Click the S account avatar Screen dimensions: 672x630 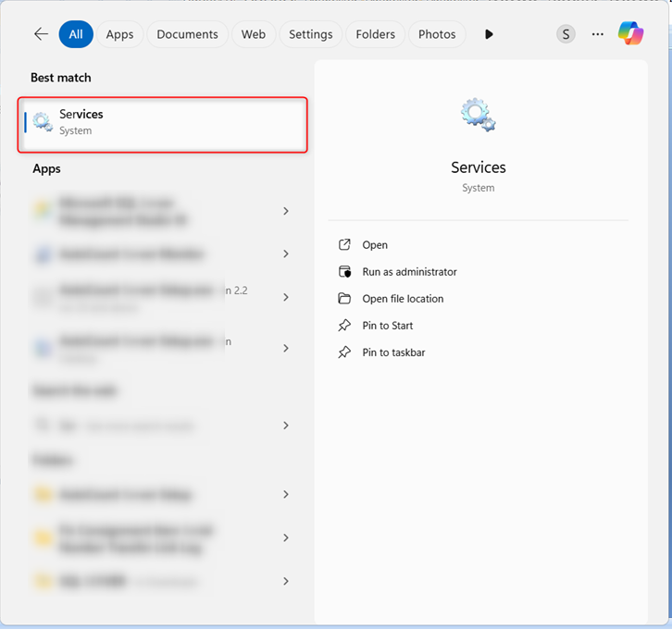click(566, 34)
